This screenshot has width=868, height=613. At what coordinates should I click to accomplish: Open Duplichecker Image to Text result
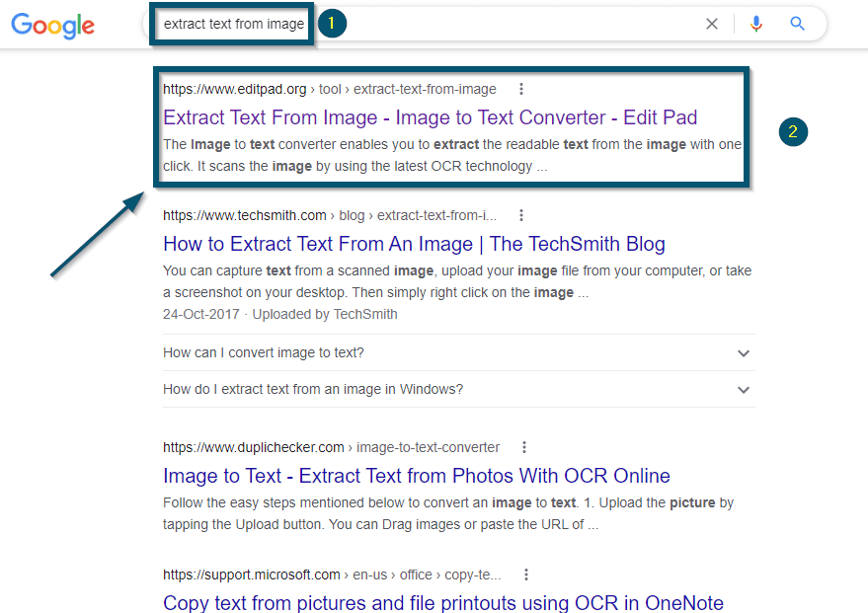416,476
